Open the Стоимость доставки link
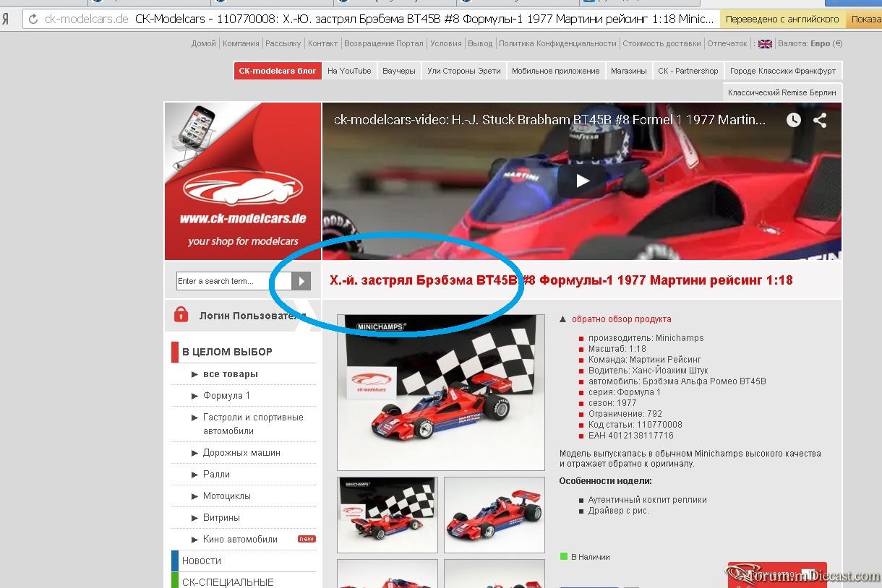The image size is (882, 588). [x=662, y=43]
